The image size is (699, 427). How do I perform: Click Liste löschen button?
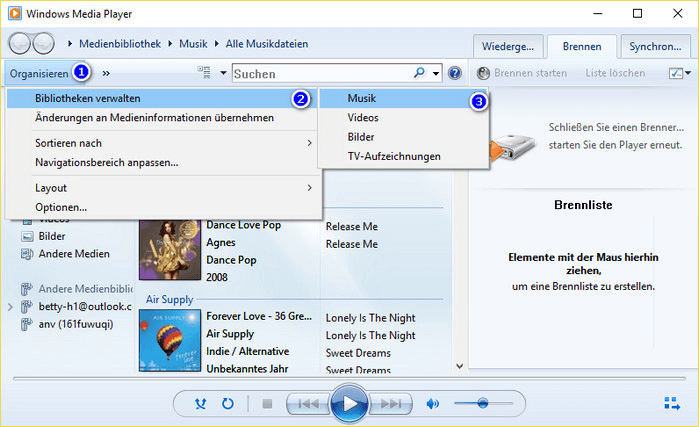(x=615, y=73)
